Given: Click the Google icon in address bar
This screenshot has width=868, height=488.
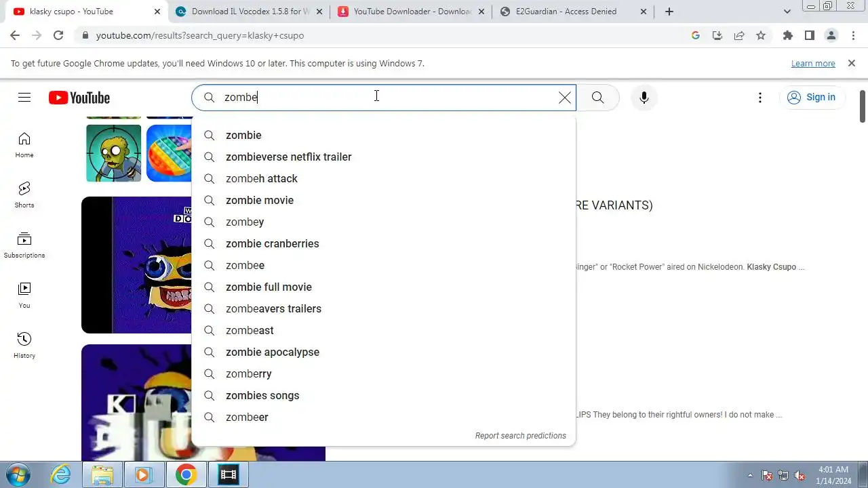Looking at the screenshot, I should click(696, 35).
